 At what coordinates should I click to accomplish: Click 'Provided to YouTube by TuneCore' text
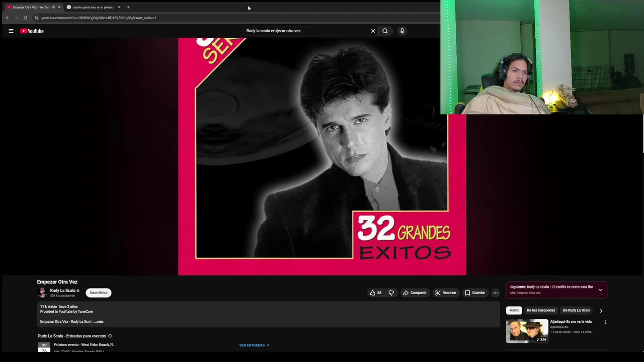tap(66, 312)
